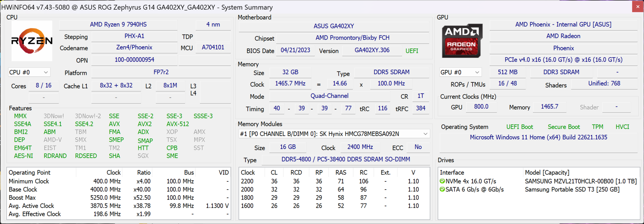The image size is (644, 224).
Task: Click the GPU name 'AMD Phoenix - Internal GPU [ASUS]'
Action: (563, 24)
